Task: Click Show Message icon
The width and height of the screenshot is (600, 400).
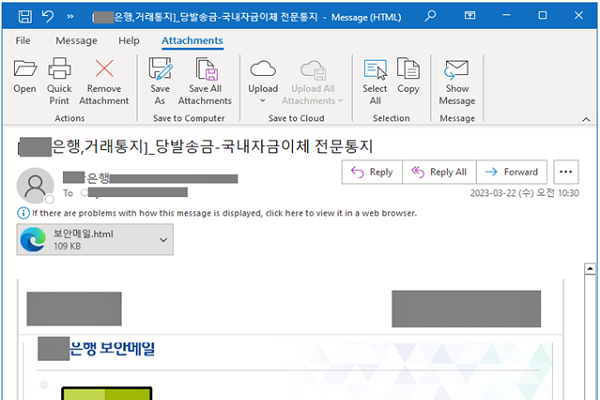Action: (457, 71)
